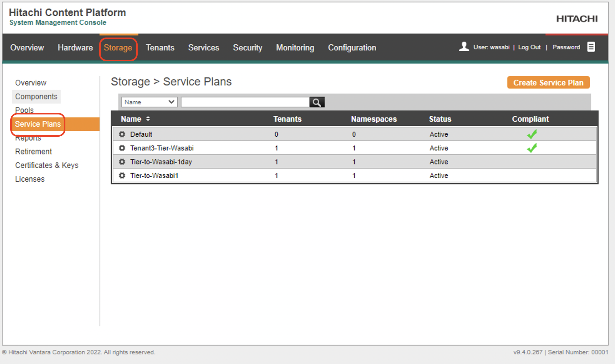Click Active status in Default row
The width and height of the screenshot is (615, 364).
click(x=439, y=134)
